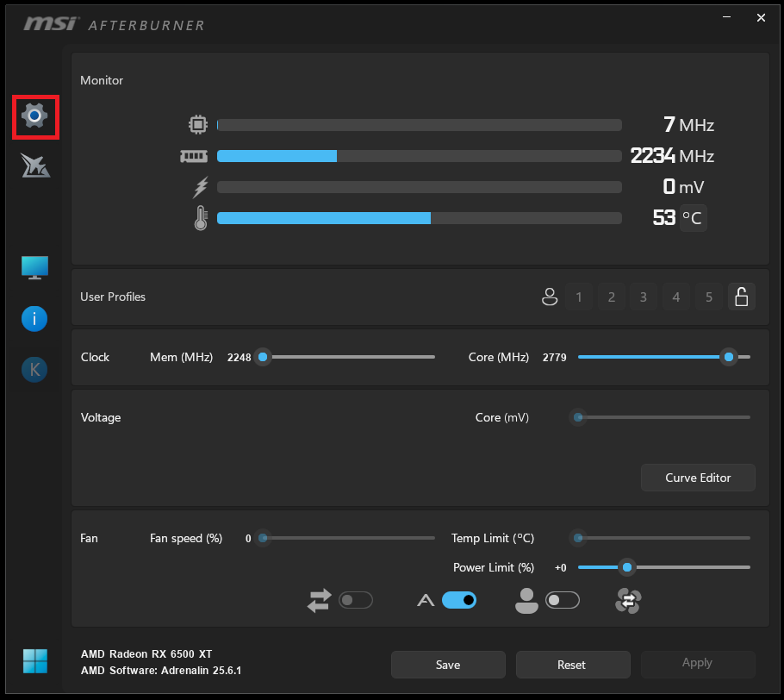The image size is (784, 700).
Task: Click the GPU chip icon in Monitor
Action: [198, 125]
